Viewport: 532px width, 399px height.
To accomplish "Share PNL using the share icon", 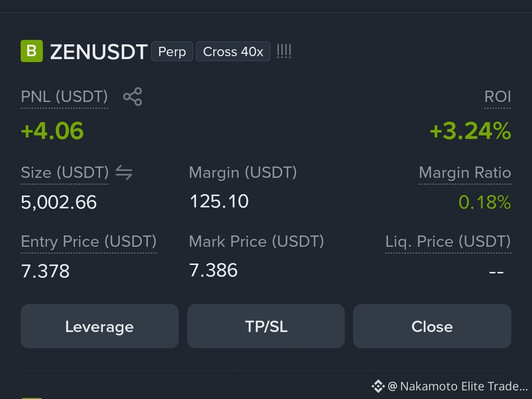I will click(x=133, y=97).
